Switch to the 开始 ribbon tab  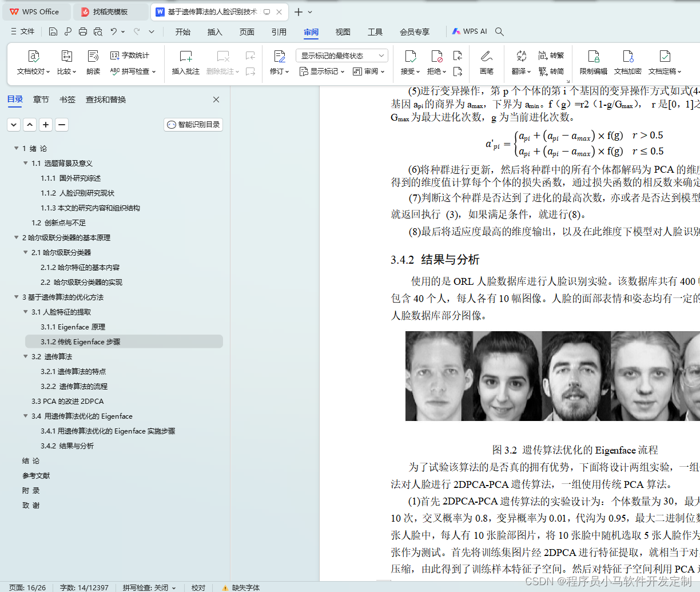183,32
